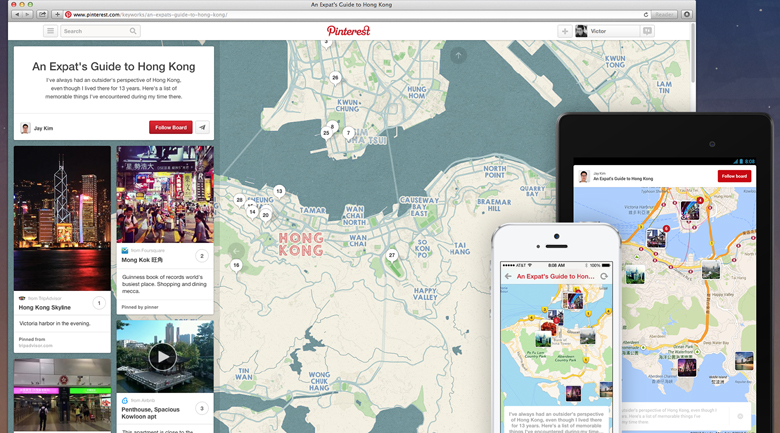
Task: Click map marker number 20
Action: click(266, 216)
